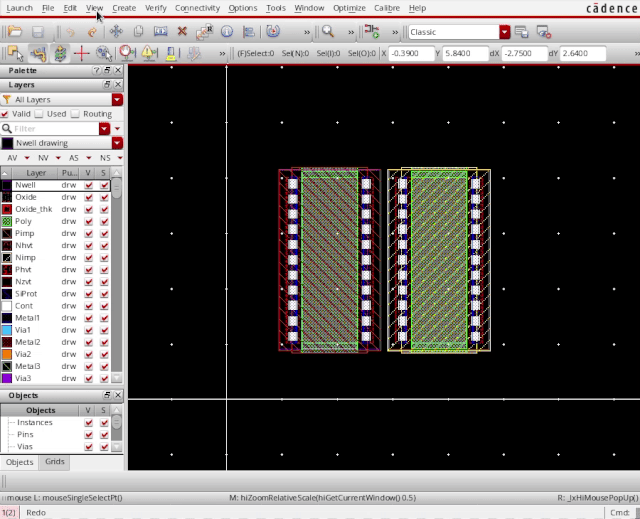Image resolution: width=640 pixels, height=519 pixels.
Task: Toggle the Routing layers checkbox
Action: [75, 114]
